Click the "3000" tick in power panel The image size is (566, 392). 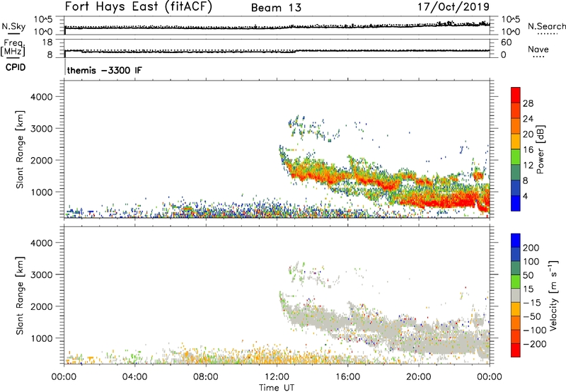click(42, 129)
